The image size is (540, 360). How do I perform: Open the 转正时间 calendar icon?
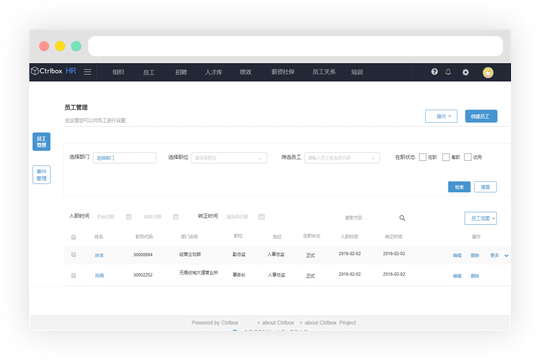[261, 217]
